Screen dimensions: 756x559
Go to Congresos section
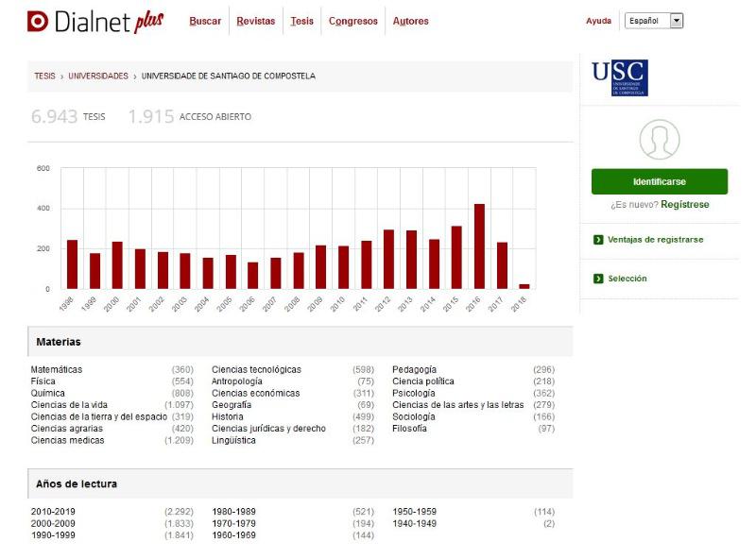click(352, 21)
